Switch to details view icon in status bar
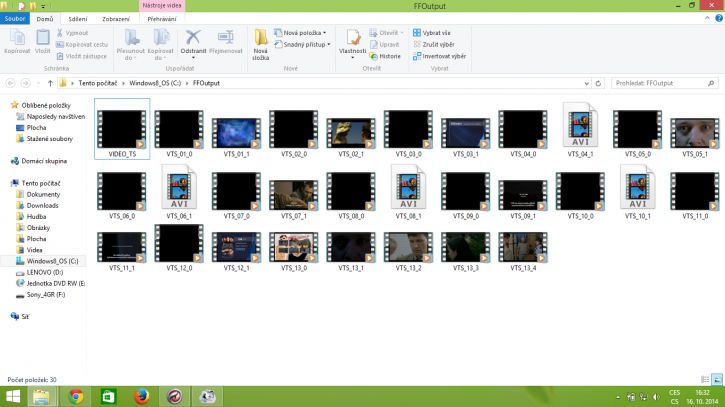The width and height of the screenshot is (725, 407). coord(705,380)
